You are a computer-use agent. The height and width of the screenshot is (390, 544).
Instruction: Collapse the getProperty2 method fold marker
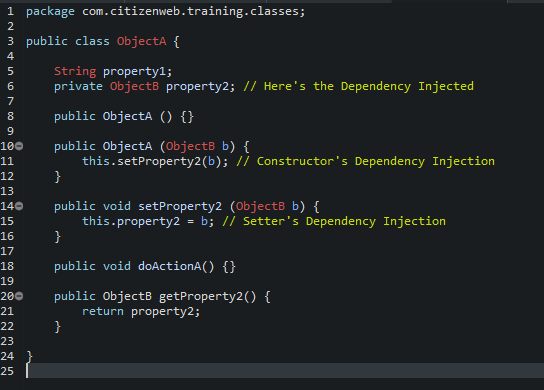coord(19,296)
